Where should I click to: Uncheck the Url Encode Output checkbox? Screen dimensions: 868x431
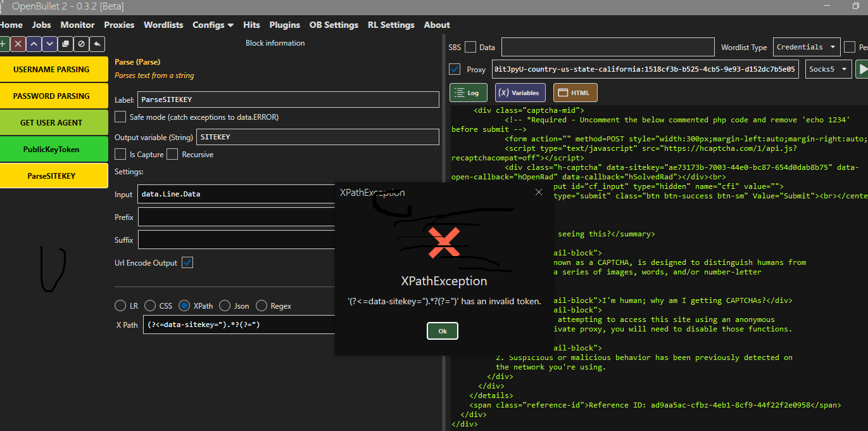(187, 262)
